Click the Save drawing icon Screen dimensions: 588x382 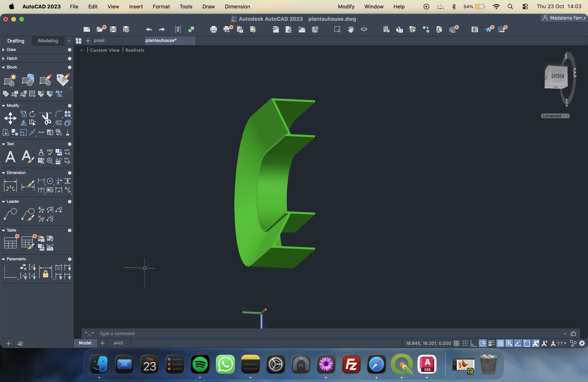[113, 29]
